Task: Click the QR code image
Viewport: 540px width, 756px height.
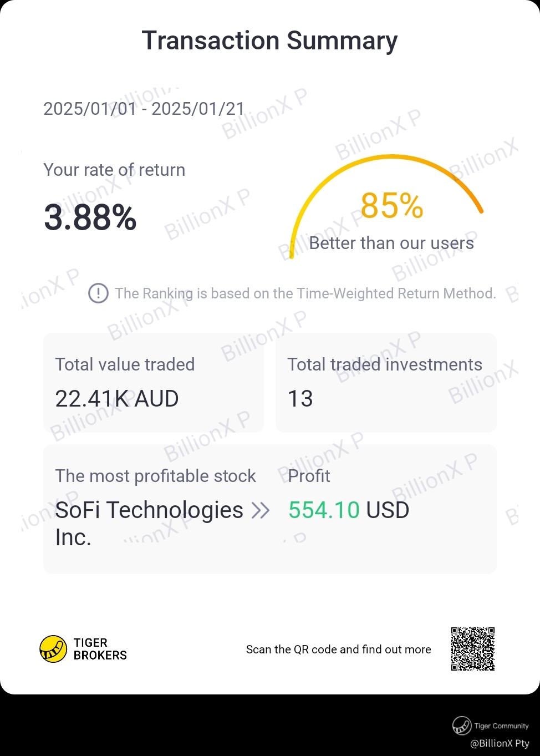Action: coord(472,649)
